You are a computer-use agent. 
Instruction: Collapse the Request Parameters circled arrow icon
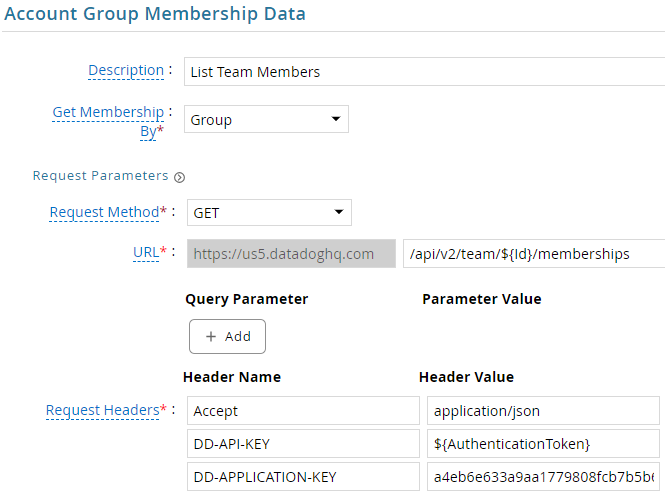[179, 177]
